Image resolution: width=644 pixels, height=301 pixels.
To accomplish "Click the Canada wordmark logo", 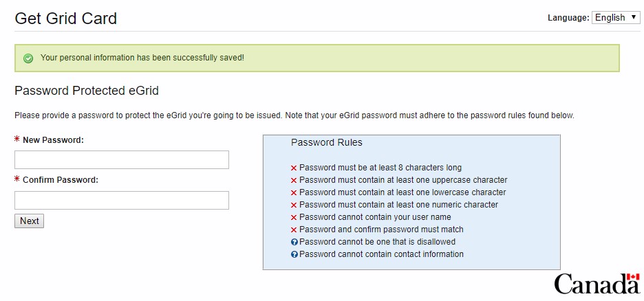I will (597, 283).
